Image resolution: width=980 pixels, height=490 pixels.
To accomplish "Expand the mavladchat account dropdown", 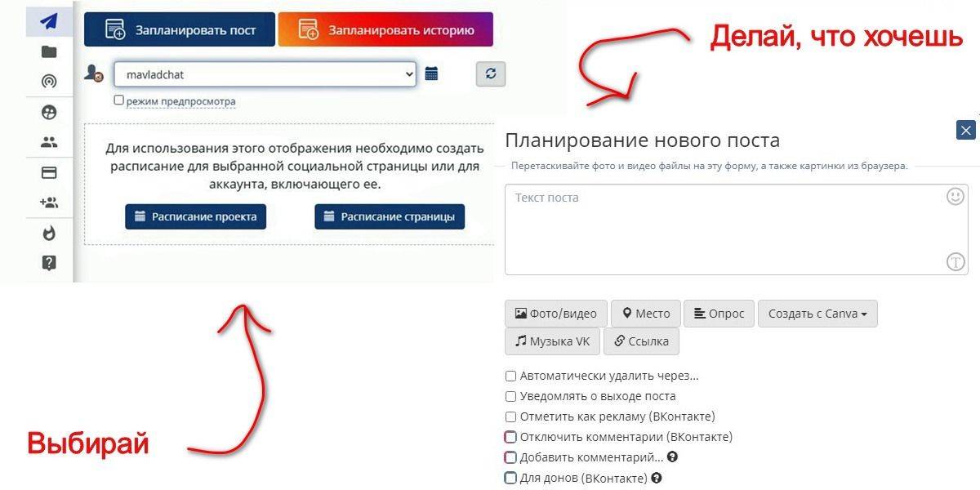I will pyautogui.click(x=265, y=74).
